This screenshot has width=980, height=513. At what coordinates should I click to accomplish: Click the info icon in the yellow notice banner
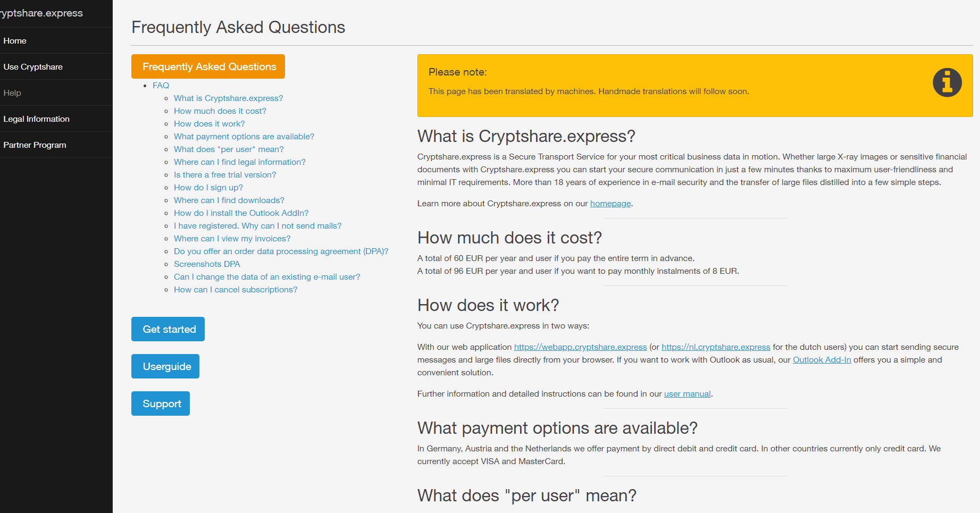948,82
